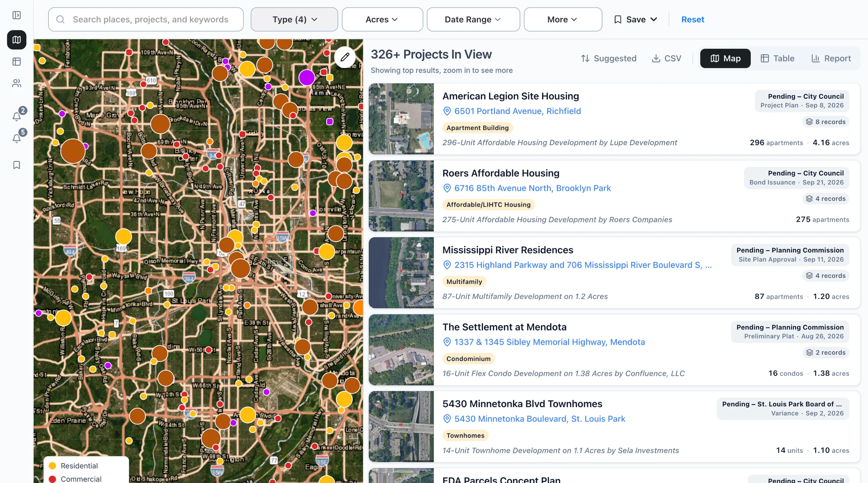Switch to Table view tab

pos(777,59)
